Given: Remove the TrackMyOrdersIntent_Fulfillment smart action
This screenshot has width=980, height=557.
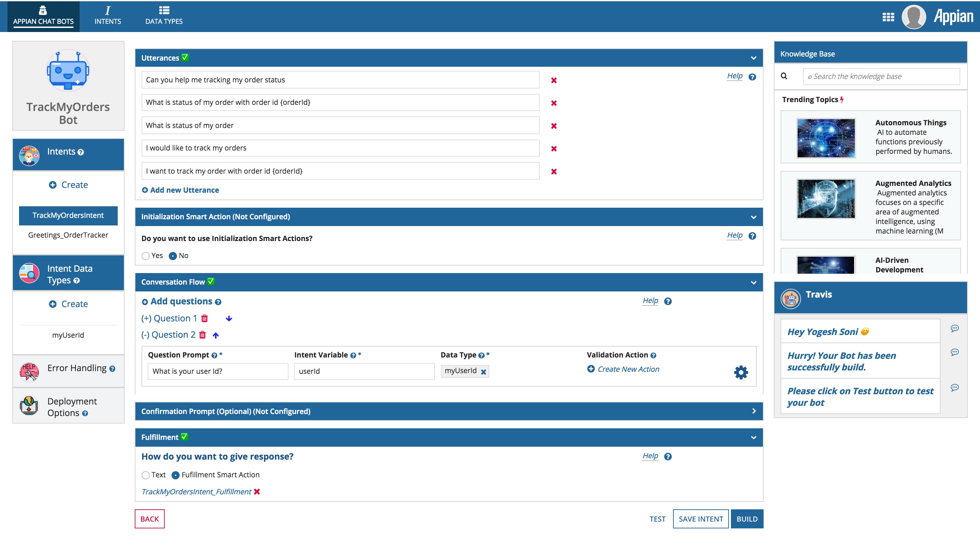Looking at the screenshot, I should (257, 492).
